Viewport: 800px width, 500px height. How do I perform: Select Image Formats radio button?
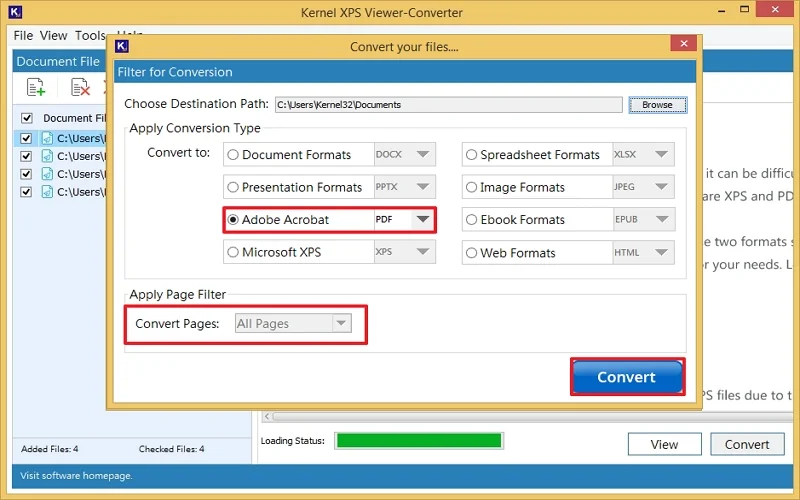[471, 187]
